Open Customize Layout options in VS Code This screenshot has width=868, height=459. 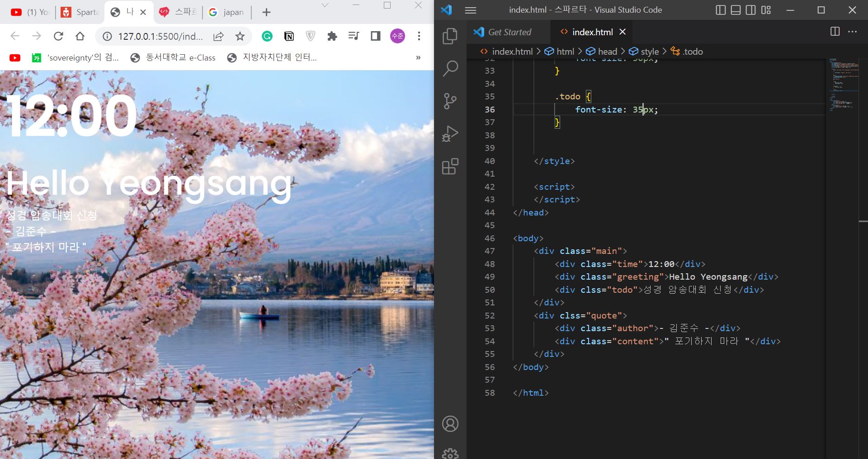(766, 10)
